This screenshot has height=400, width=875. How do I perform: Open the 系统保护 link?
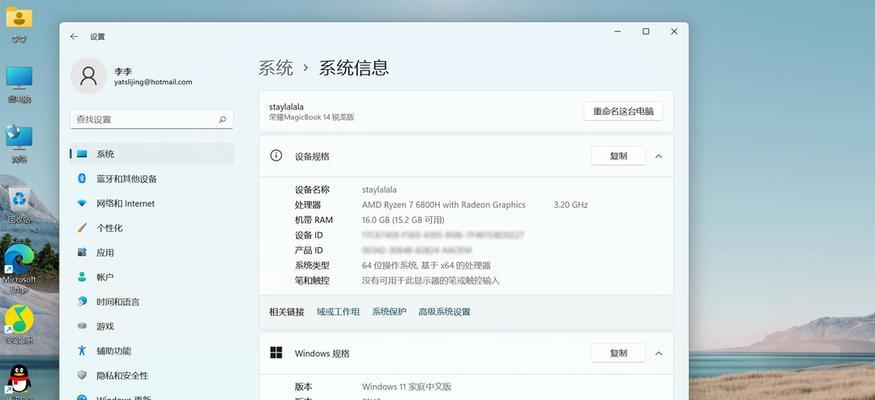click(389, 312)
